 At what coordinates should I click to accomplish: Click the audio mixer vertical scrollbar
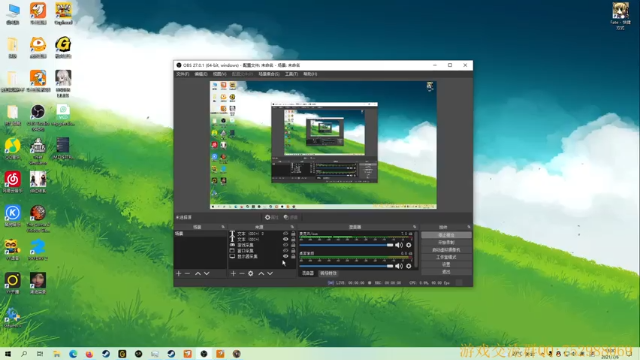tap(416, 250)
